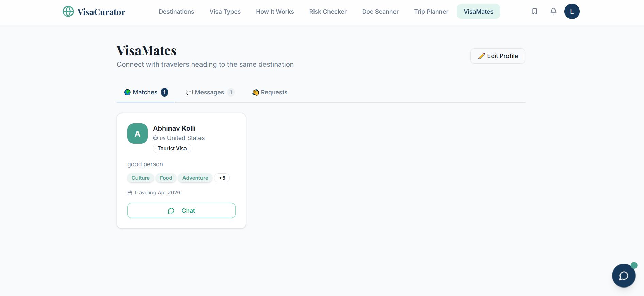644x296 pixels.
Task: Switch to the Matches tab
Action: (x=146, y=92)
